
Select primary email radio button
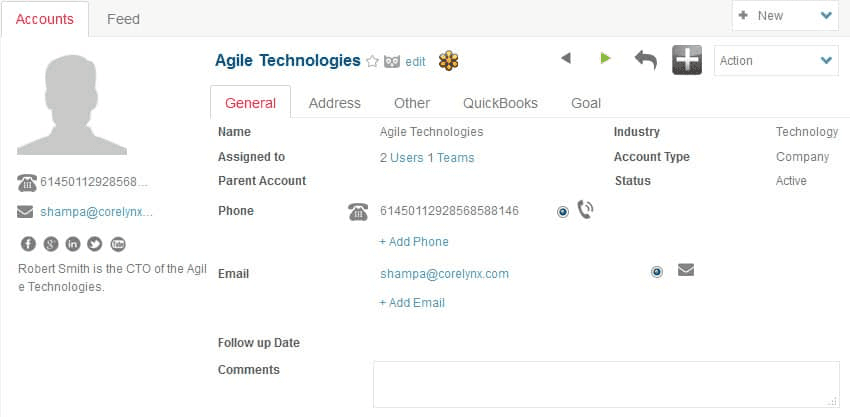657,272
